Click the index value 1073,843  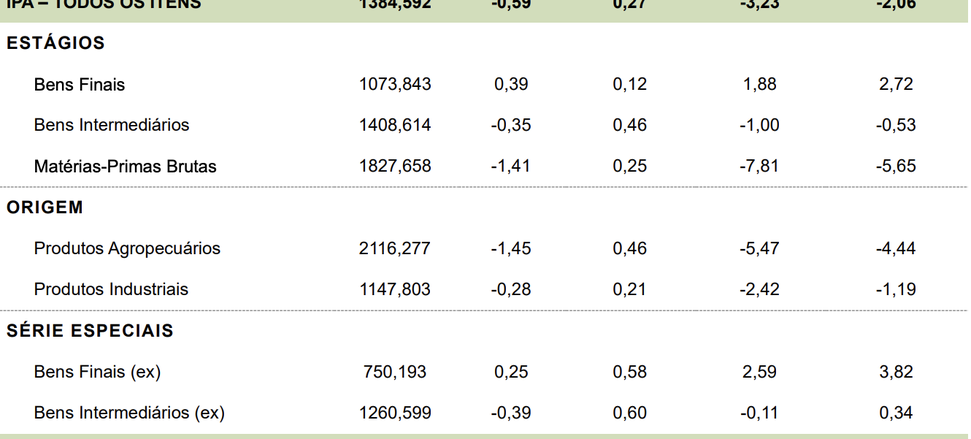pos(395,85)
